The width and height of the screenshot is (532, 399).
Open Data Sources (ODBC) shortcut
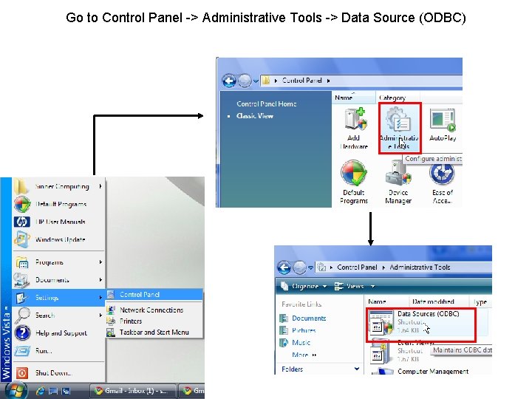pos(420,322)
